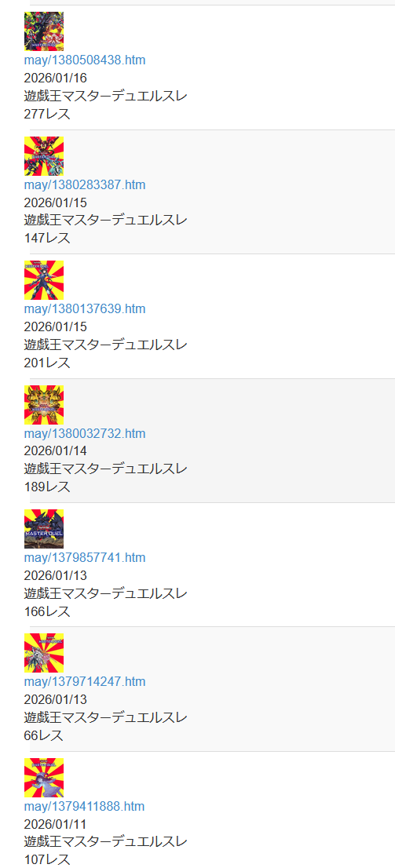Open thread link may/1379857741.htm
395x868 pixels.
click(x=85, y=557)
